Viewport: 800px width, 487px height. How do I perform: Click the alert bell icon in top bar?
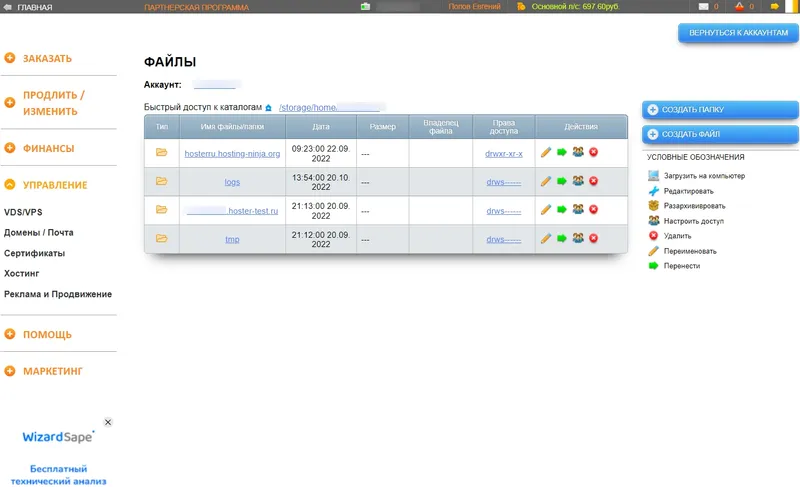pos(739,7)
